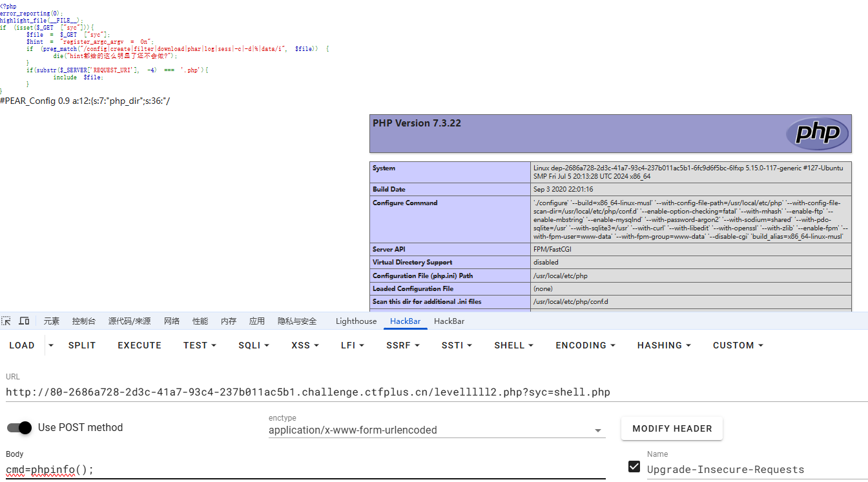Expand the SQLI dropdown menu
This screenshot has width=868, height=482.
pos(253,345)
